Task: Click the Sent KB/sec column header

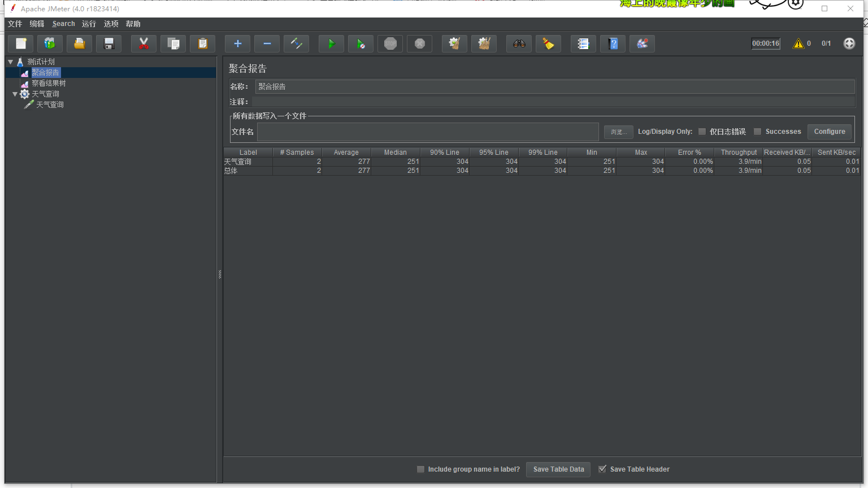Action: [x=836, y=152]
